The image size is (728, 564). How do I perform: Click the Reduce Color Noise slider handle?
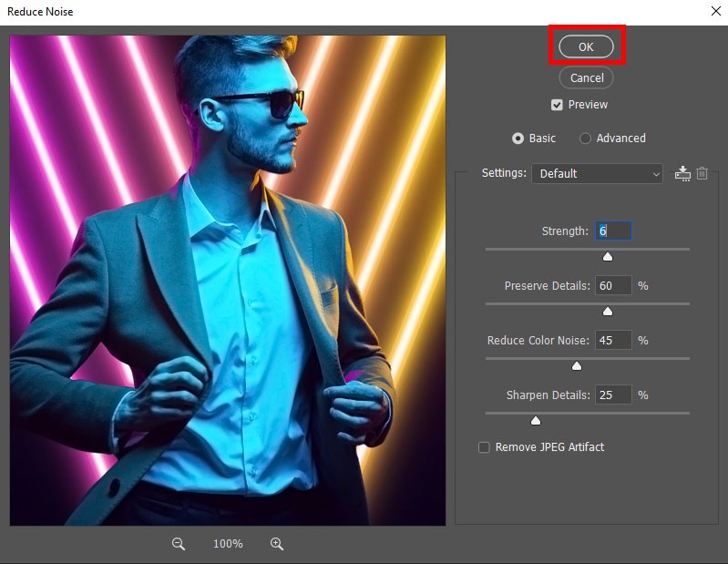click(576, 365)
